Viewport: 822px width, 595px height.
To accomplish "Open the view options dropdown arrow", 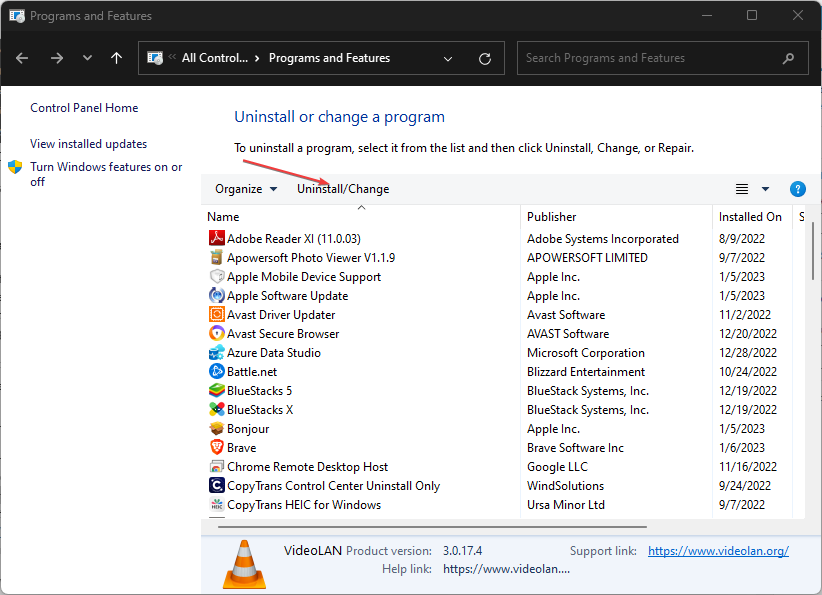I will (x=765, y=189).
